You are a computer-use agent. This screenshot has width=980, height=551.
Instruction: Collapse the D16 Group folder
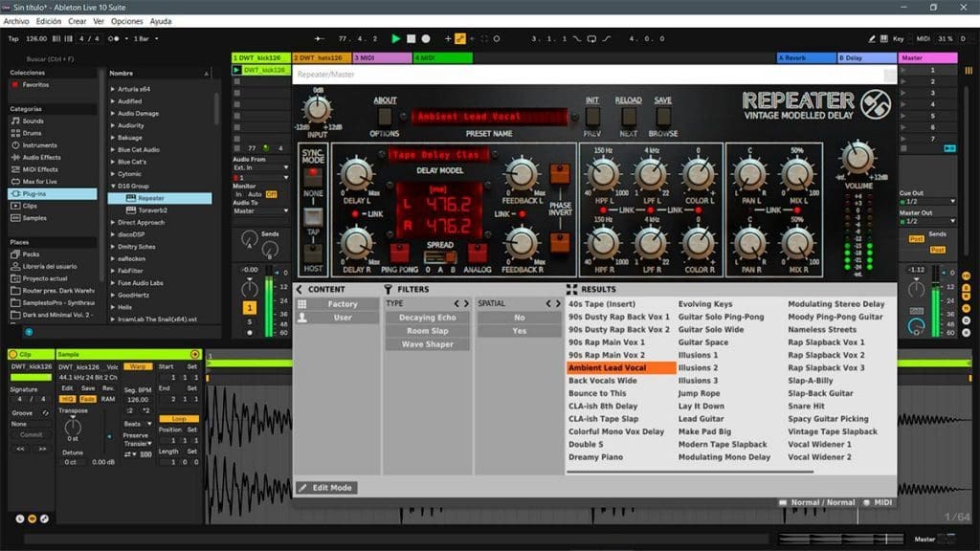[x=113, y=186]
